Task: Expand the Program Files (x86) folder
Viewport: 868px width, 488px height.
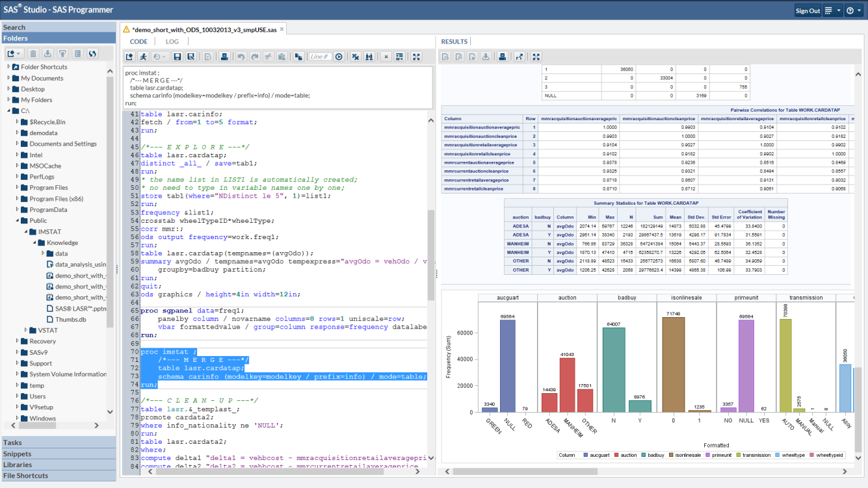Action: [x=17, y=199]
